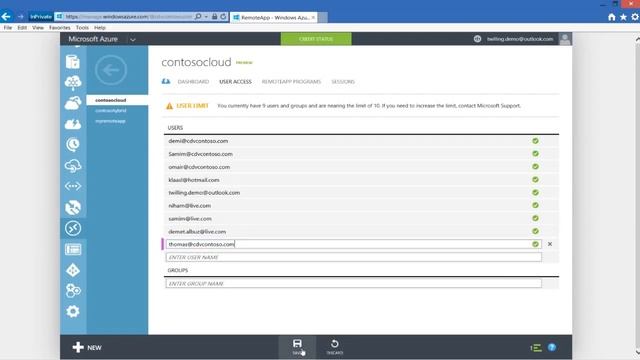The width and height of the screenshot is (640, 360).
Task: Select contosocloud in the collection list
Action: (x=111, y=100)
